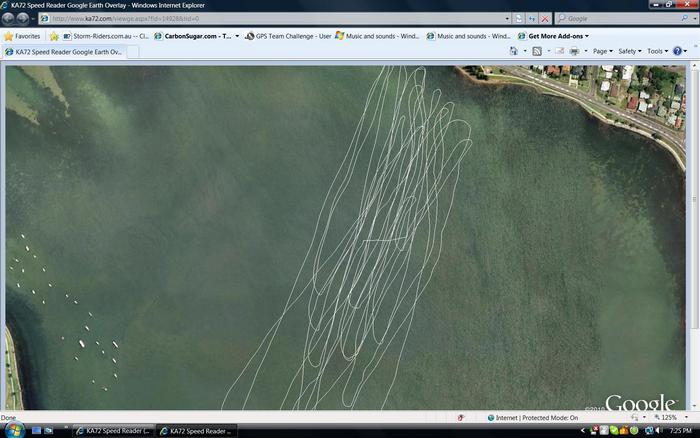The width and height of the screenshot is (700, 438).
Task: Click the RSS feeds icon
Action: point(537,51)
